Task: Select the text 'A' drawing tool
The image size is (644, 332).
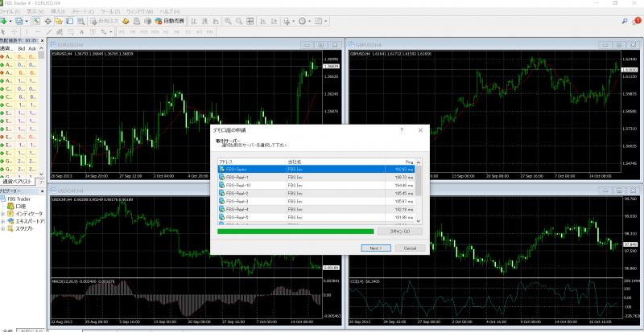Action: pyautogui.click(x=81, y=31)
